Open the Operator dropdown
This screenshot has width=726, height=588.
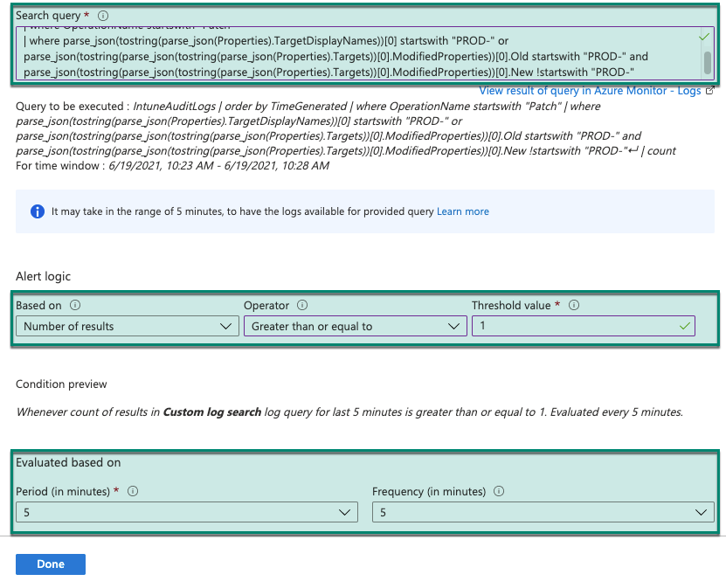point(355,326)
